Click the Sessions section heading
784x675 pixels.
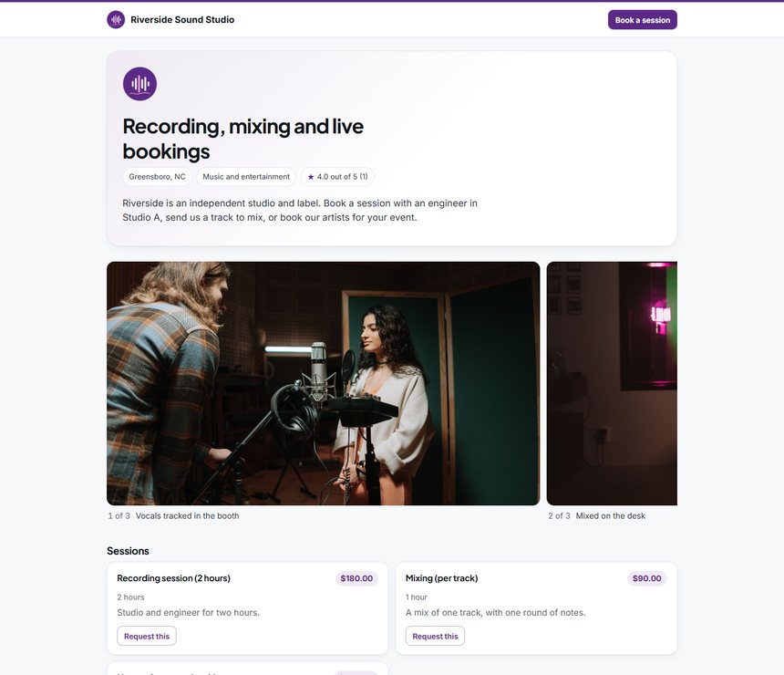tap(128, 551)
